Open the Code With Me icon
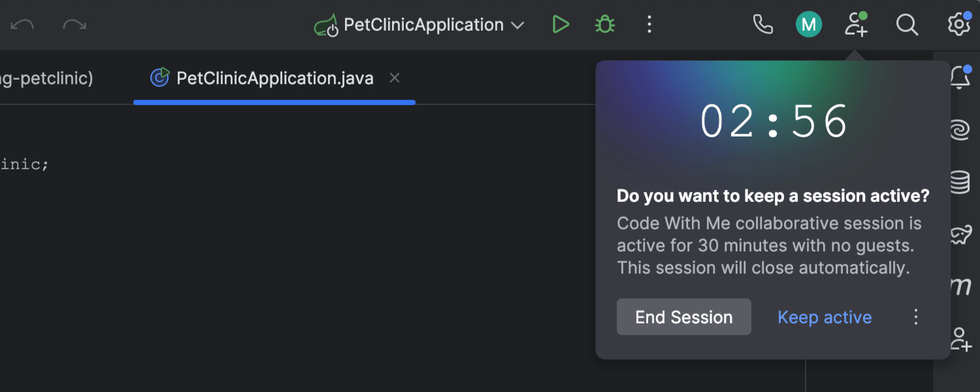This screenshot has width=980, height=392. tap(856, 25)
